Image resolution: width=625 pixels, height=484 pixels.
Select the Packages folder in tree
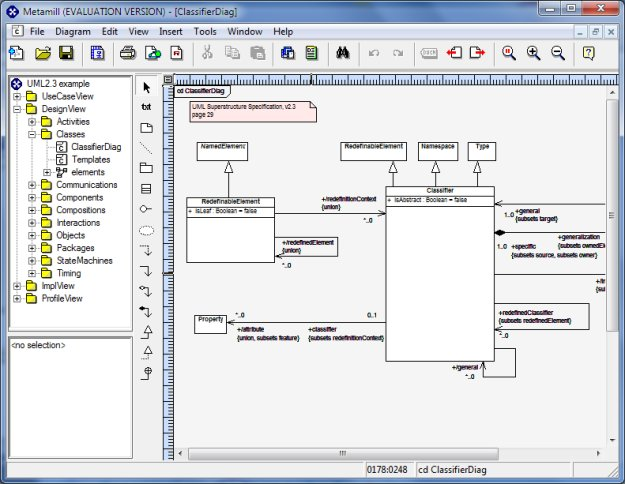75,248
